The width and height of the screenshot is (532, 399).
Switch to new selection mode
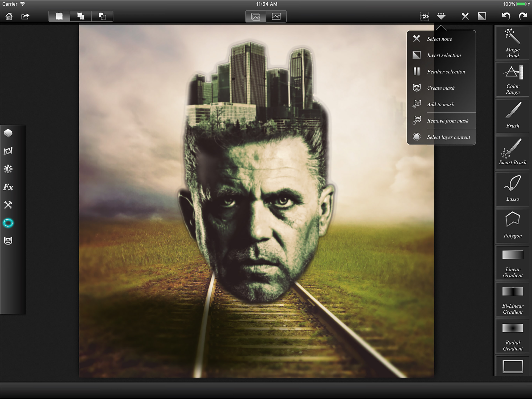(x=59, y=16)
